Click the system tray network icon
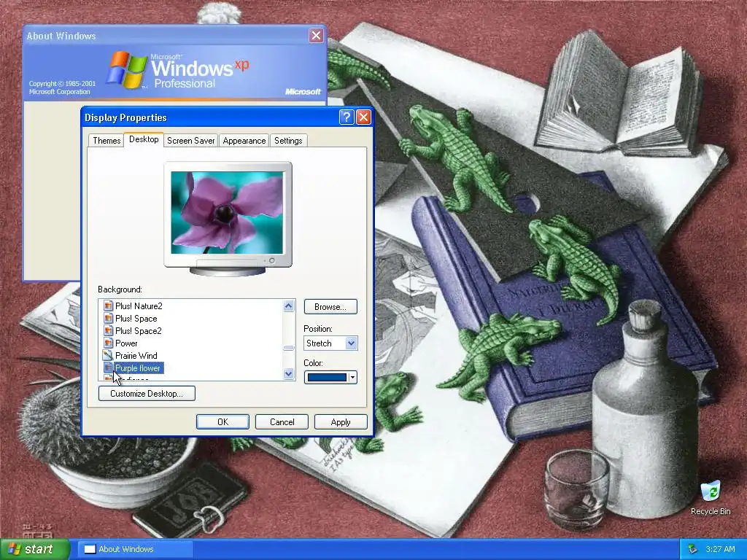 tap(693, 549)
